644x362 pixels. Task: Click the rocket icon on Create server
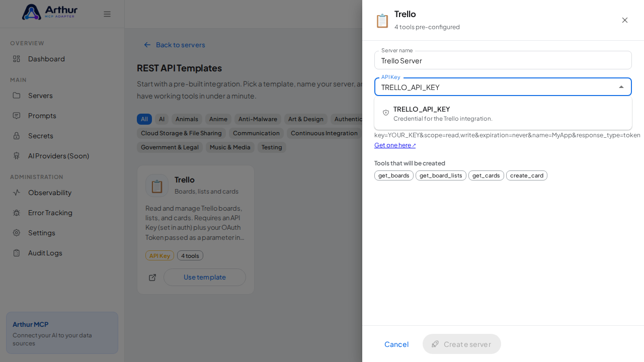point(435,344)
